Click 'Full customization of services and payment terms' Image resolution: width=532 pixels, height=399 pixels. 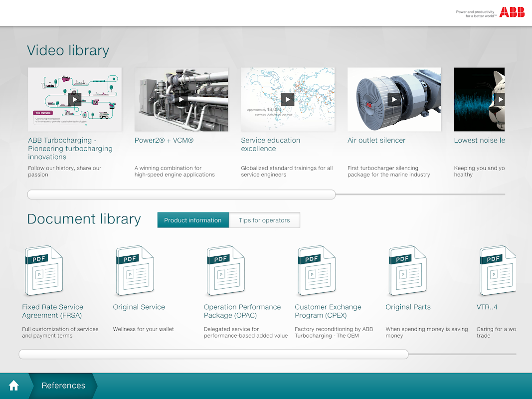[x=60, y=333]
